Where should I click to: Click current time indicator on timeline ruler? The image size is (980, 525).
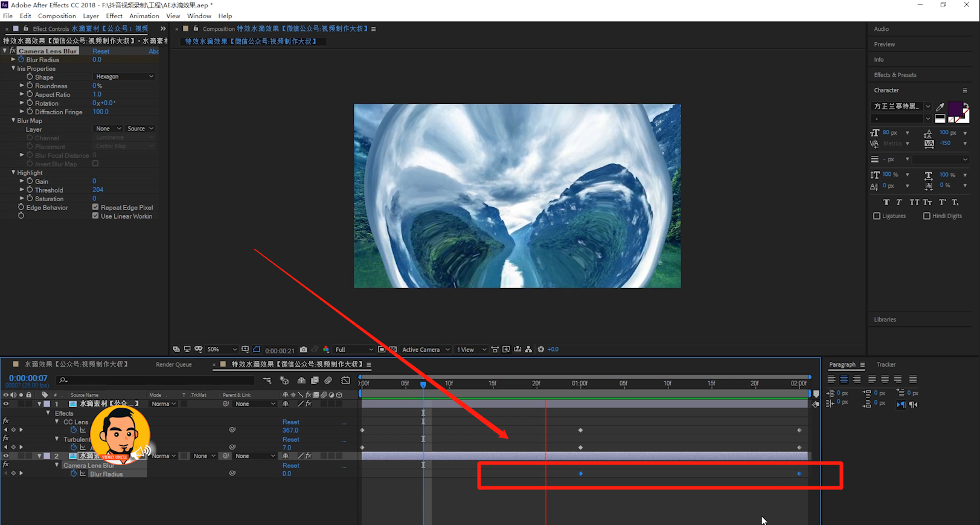tap(423, 384)
